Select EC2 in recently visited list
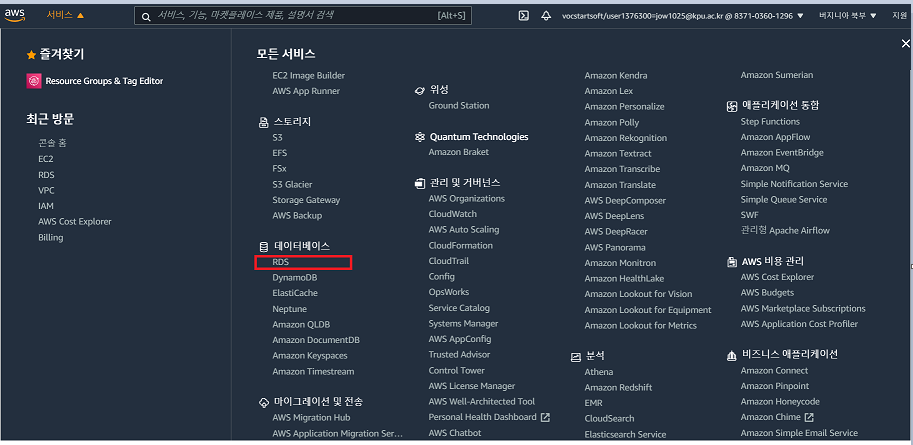Viewport: 913px width, 445px height. (x=46, y=158)
